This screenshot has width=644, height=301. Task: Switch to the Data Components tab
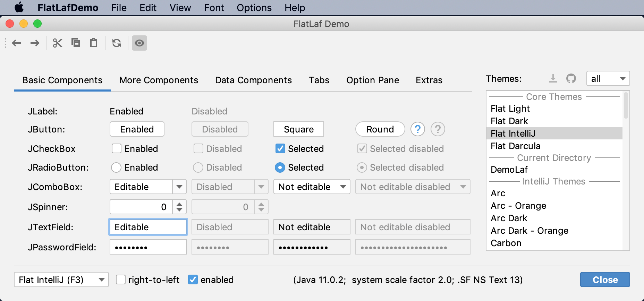click(x=254, y=80)
